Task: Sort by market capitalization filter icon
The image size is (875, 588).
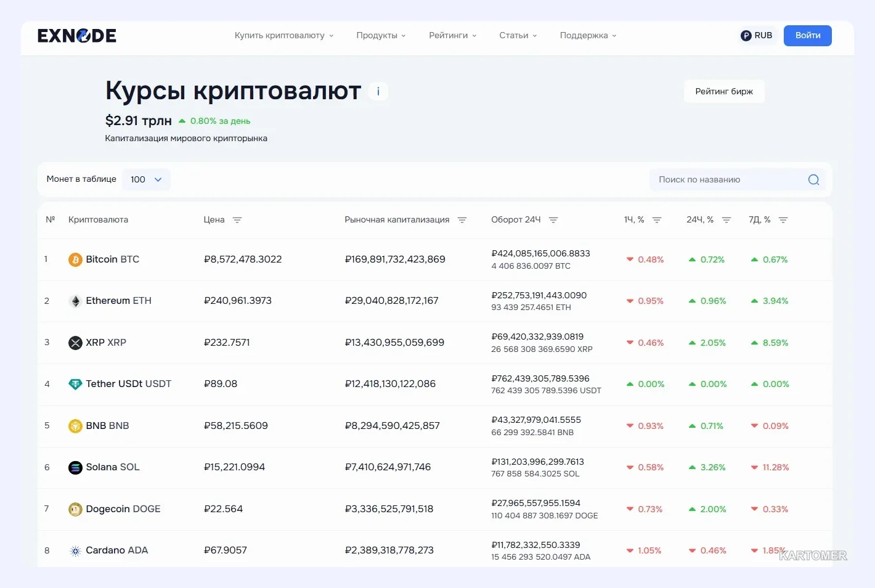Action: click(x=462, y=220)
